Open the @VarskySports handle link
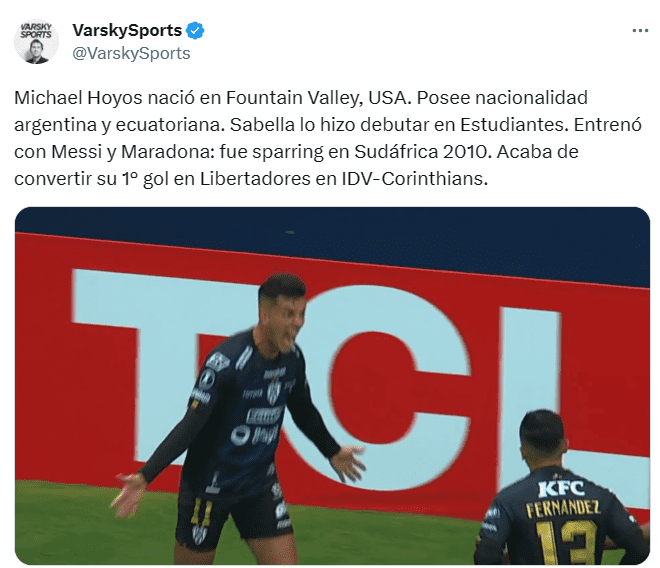 point(131,53)
